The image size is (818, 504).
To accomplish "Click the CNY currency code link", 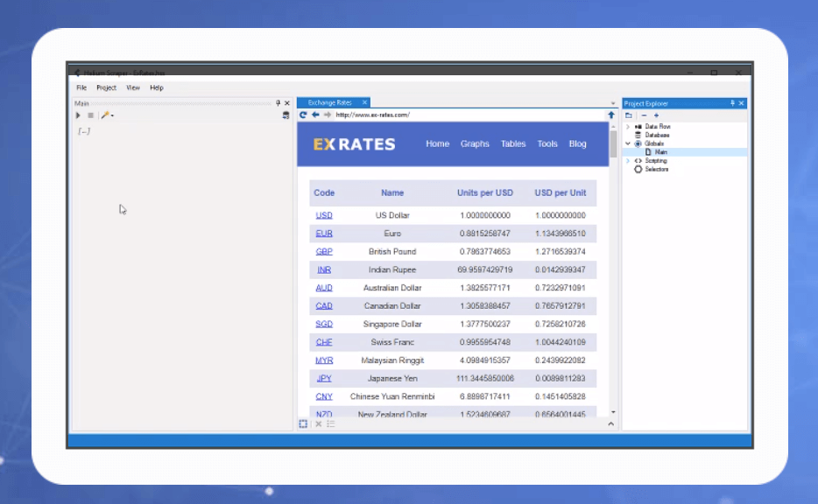I will click(324, 396).
